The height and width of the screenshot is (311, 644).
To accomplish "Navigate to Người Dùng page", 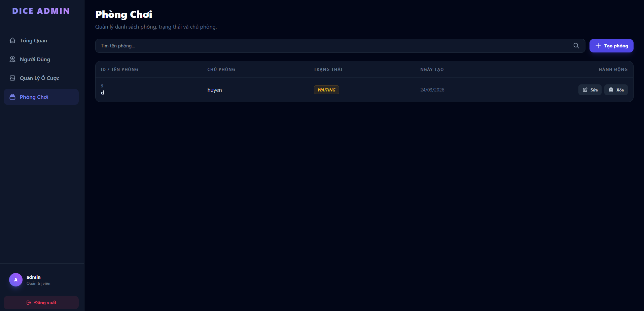I will click(x=35, y=59).
